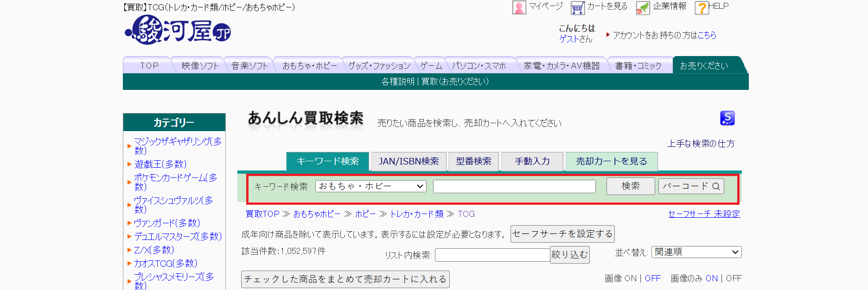868x290 pixels.
Task: Click セーフサーチを設定する button
Action: point(562,234)
